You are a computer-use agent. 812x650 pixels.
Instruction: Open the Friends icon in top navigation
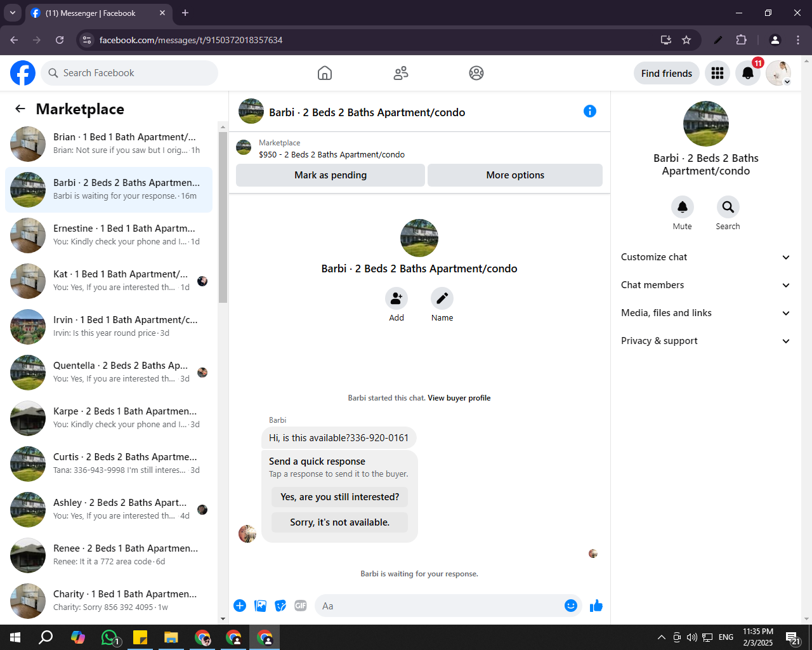click(401, 73)
